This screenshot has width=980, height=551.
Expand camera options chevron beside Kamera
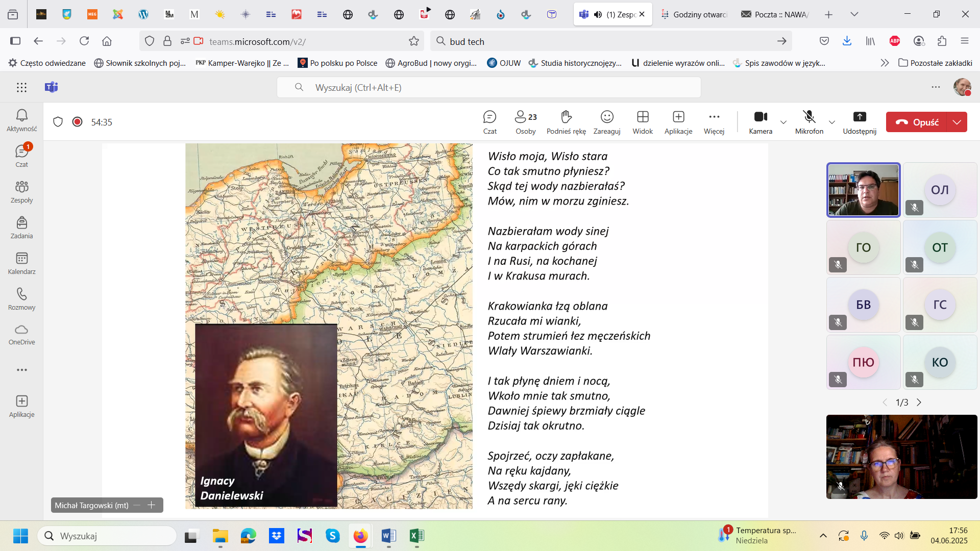tap(783, 122)
